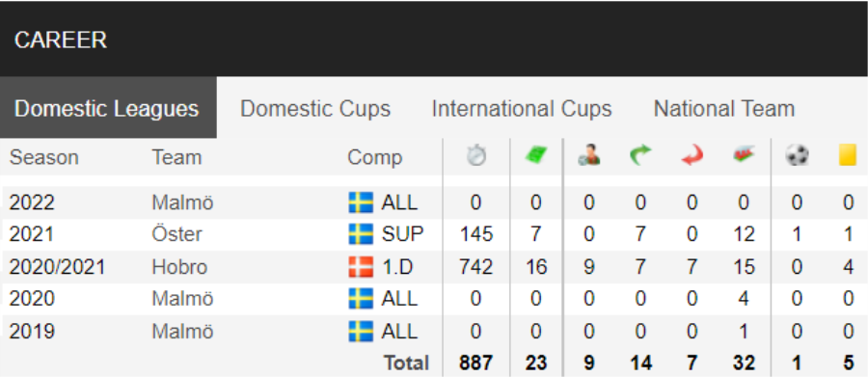Click the 2020/2021 season cell

[57, 267]
